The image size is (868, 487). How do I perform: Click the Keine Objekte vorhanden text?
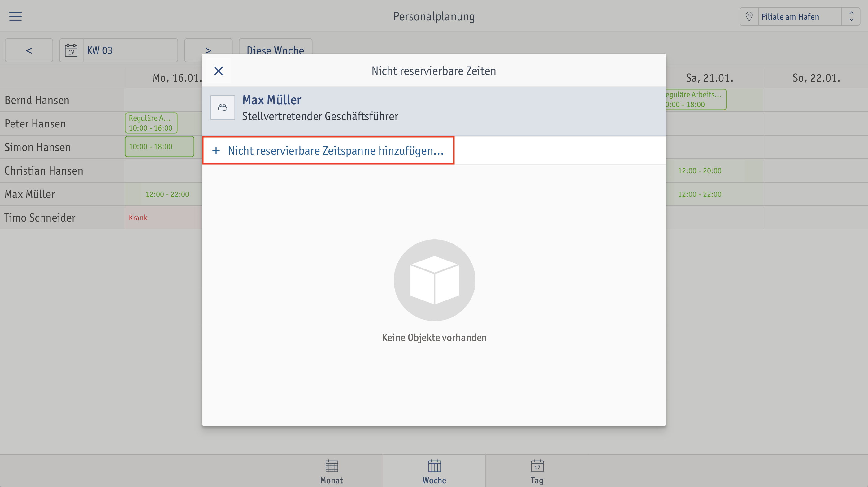[434, 338]
